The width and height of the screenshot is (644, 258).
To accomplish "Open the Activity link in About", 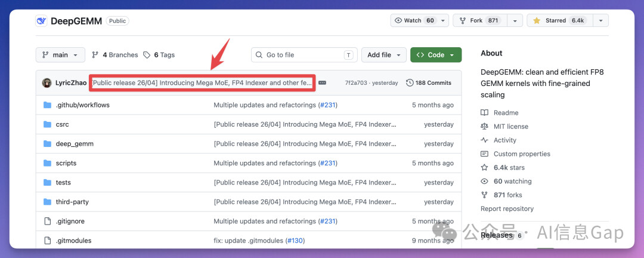I will point(504,140).
